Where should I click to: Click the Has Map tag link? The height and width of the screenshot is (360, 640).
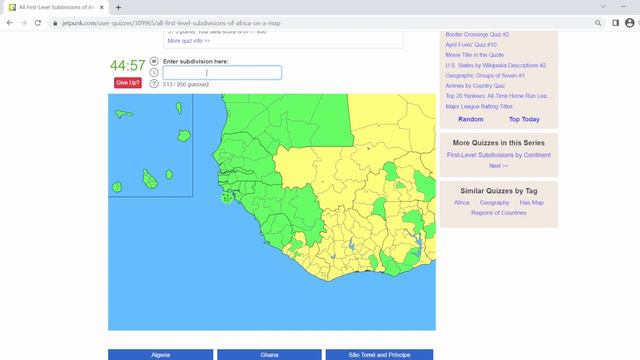click(531, 202)
